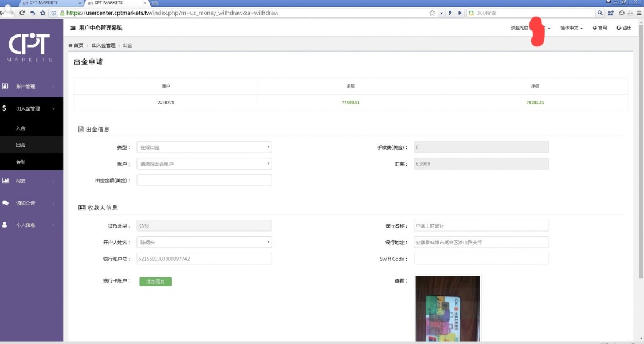
Task: Click the browser URL address field
Action: [x=246, y=13]
